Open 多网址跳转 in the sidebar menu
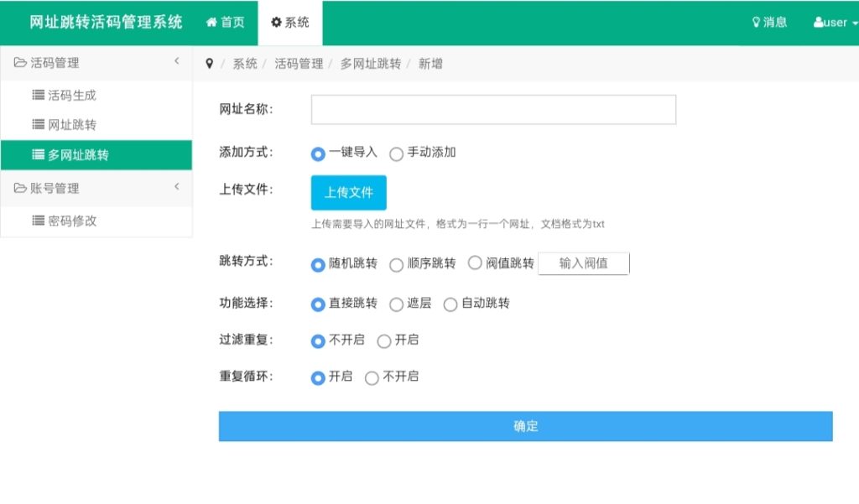The image size is (859, 504). point(78,155)
